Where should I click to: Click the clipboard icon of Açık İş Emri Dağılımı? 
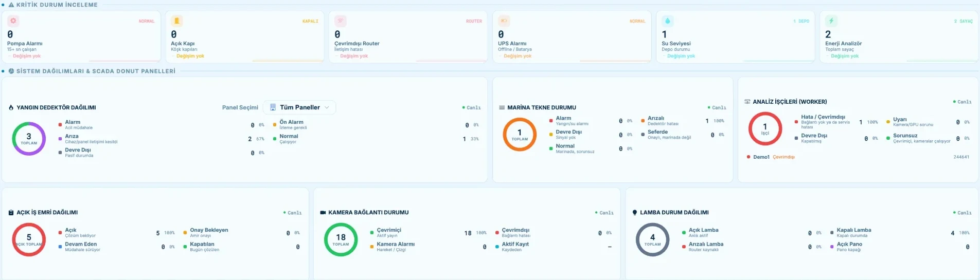11,212
